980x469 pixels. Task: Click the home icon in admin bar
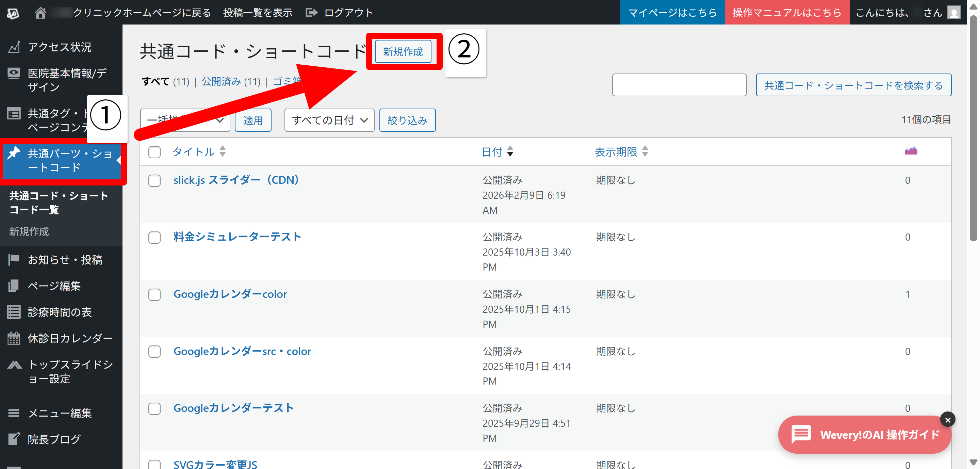click(x=40, y=13)
